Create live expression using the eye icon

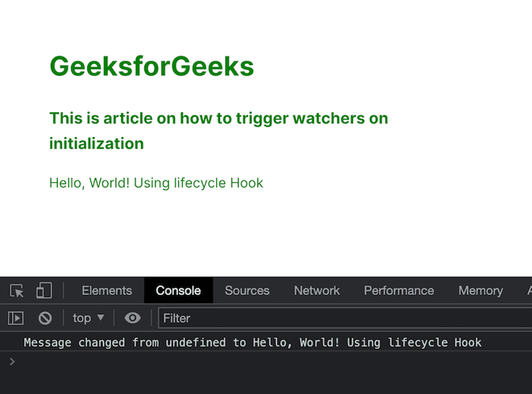(x=133, y=318)
